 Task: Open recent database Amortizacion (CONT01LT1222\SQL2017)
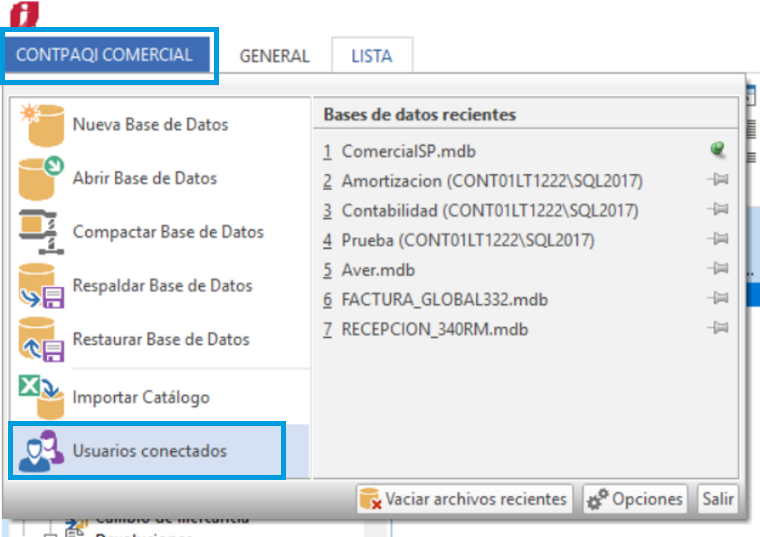[x=492, y=181]
